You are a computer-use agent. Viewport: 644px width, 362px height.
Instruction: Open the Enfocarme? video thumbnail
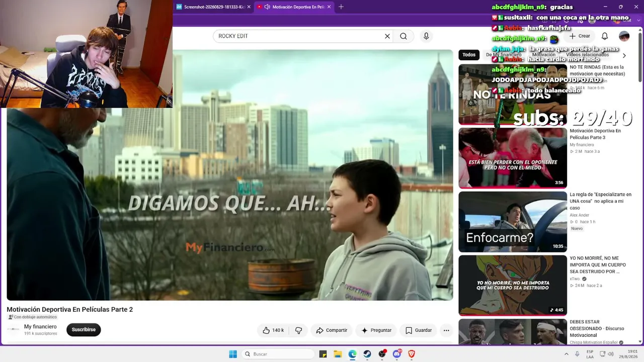513,222
